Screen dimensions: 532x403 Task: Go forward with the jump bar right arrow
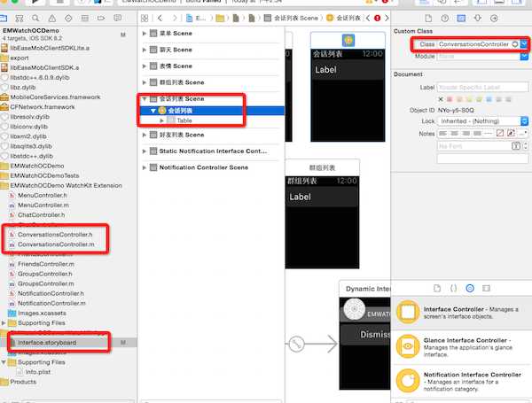click(x=175, y=18)
